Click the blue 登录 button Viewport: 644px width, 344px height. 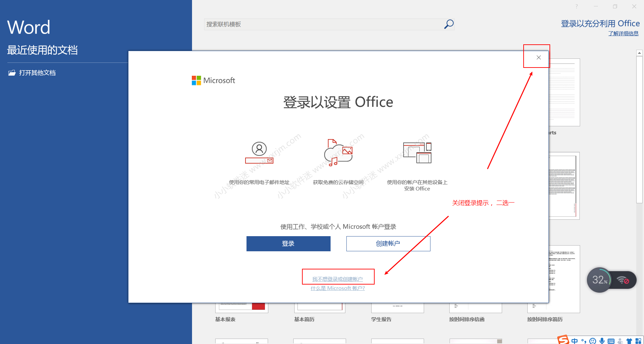[288, 244]
